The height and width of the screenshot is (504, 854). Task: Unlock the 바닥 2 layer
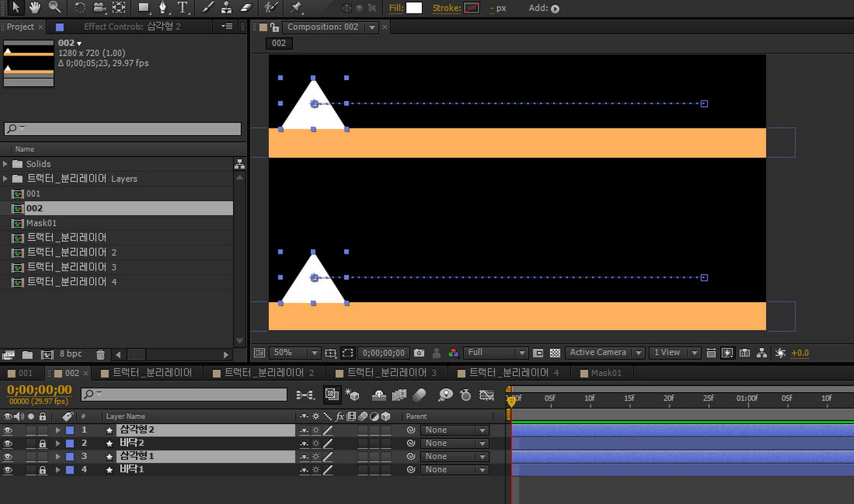42,443
